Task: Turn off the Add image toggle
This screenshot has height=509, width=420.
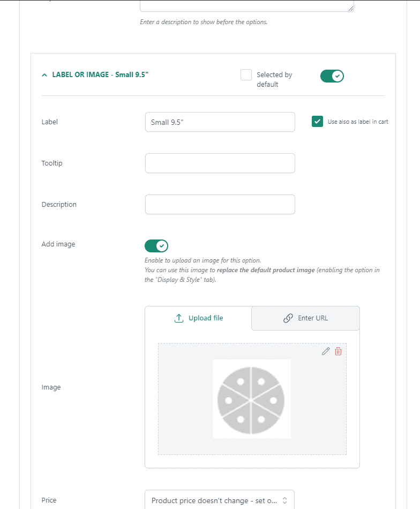Action: coord(156,246)
